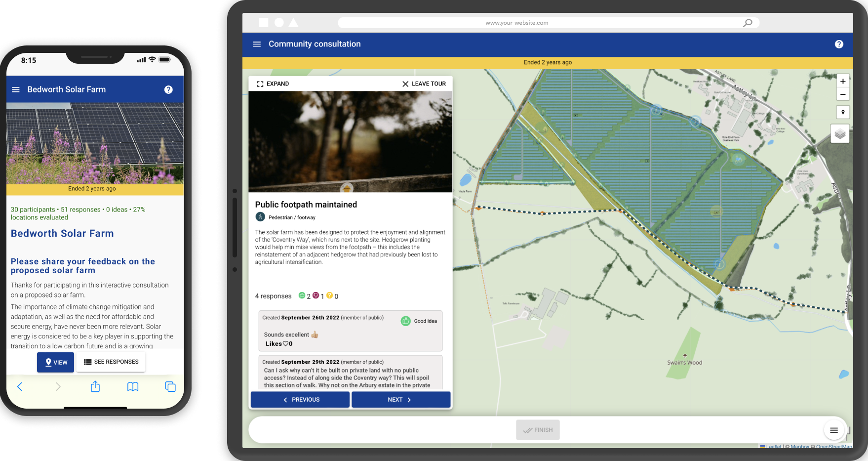Tap Safari forward arrow on phone
868x461 pixels.
click(58, 386)
